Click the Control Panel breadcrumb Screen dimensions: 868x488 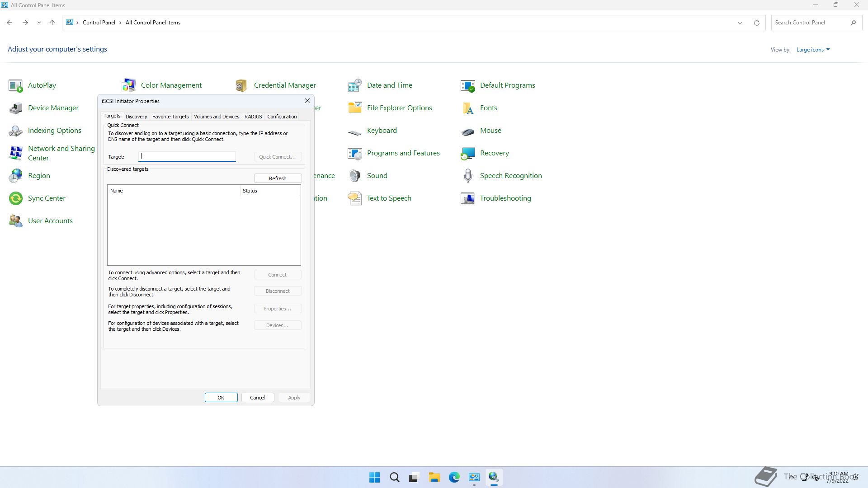point(99,23)
